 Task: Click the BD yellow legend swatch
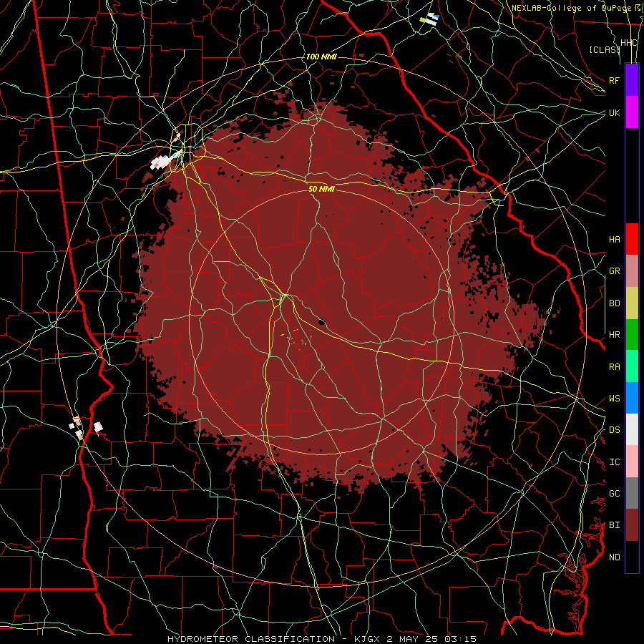click(x=632, y=303)
